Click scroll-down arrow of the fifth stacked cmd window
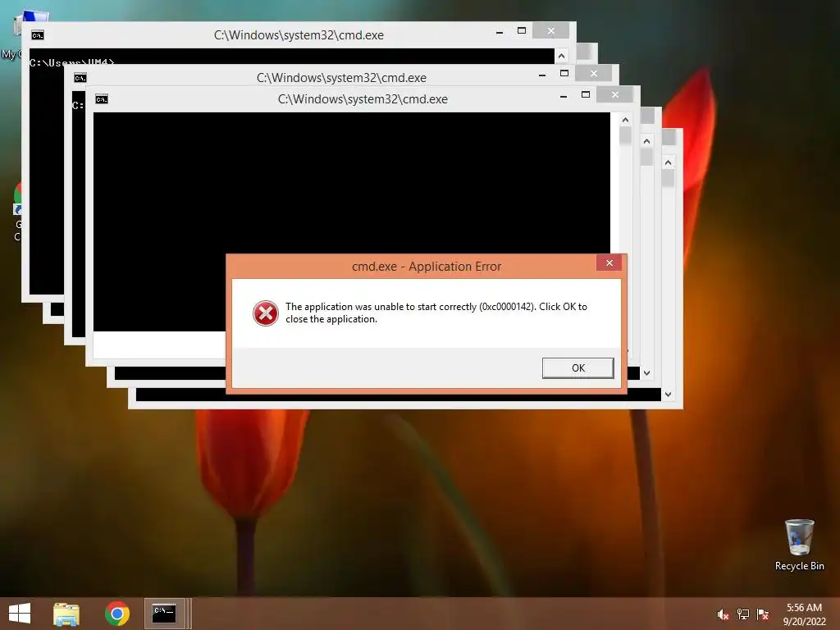 (x=647, y=373)
